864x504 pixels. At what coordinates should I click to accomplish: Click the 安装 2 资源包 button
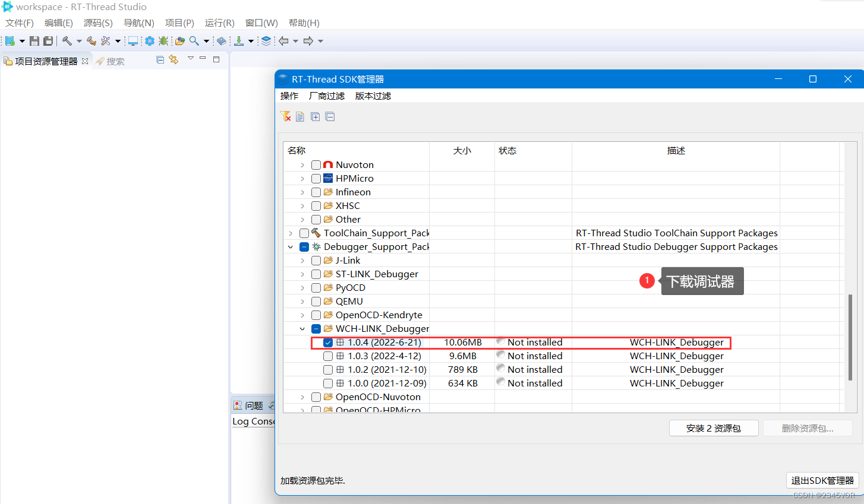[714, 427]
